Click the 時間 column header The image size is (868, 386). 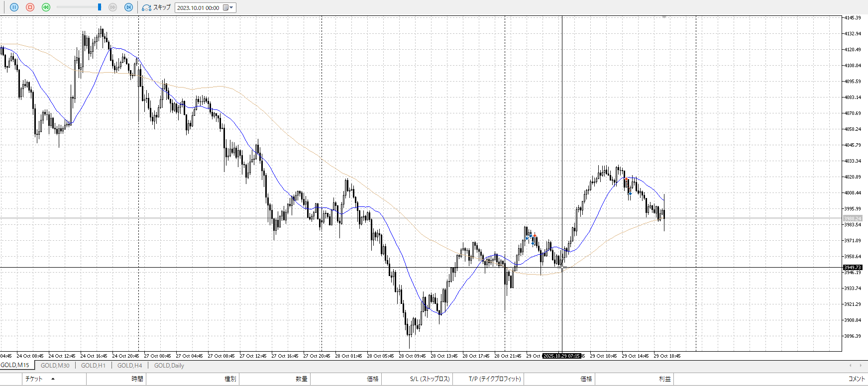click(137, 379)
